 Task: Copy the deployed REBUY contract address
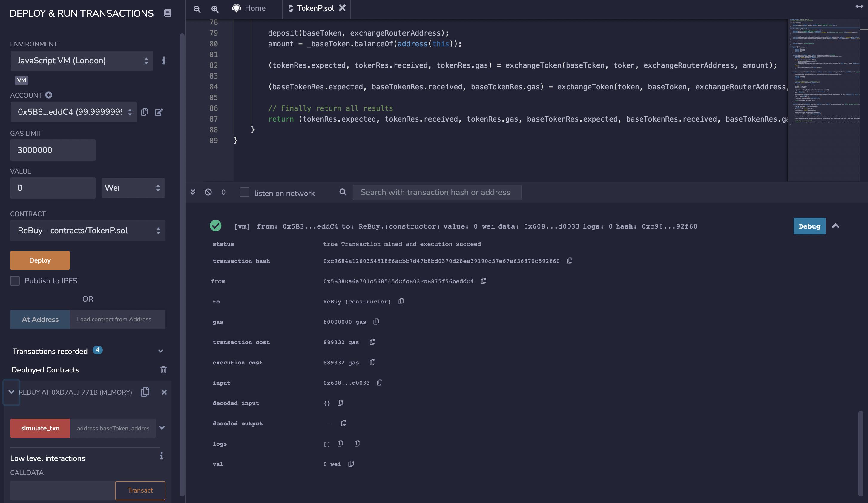click(145, 392)
